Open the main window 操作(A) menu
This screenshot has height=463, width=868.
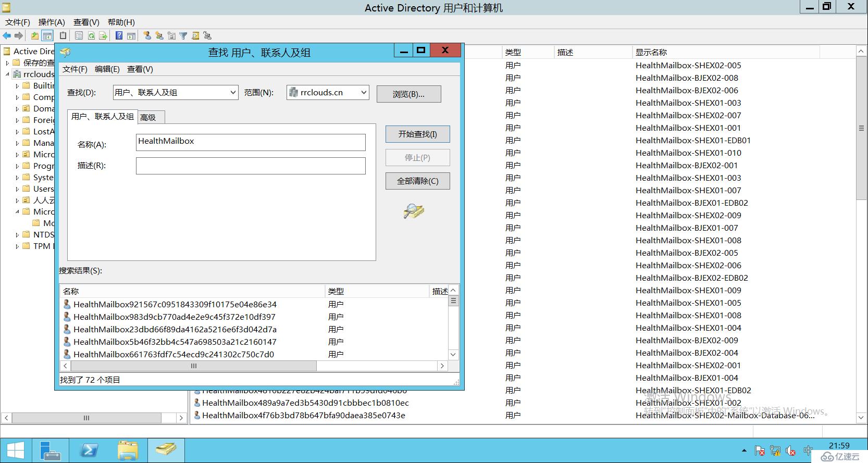52,22
